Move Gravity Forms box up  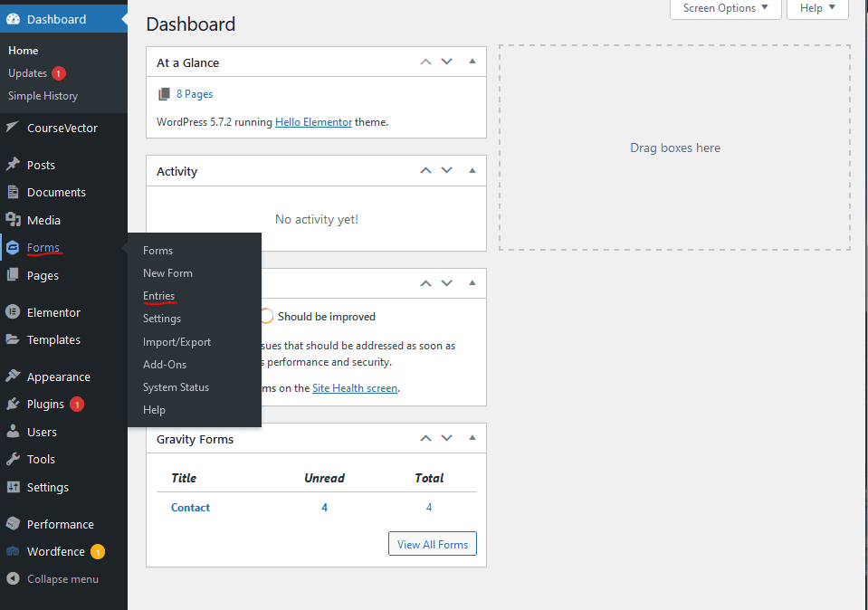425,438
